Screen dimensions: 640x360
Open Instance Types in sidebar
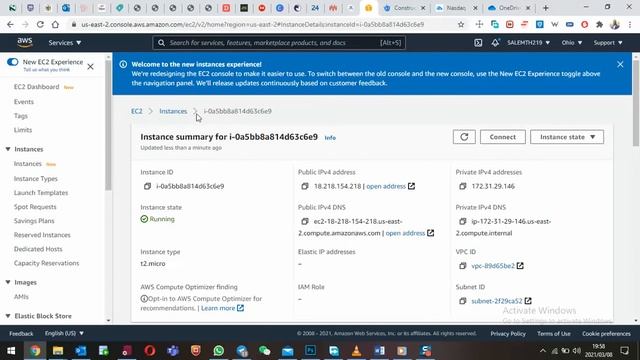[36, 179]
